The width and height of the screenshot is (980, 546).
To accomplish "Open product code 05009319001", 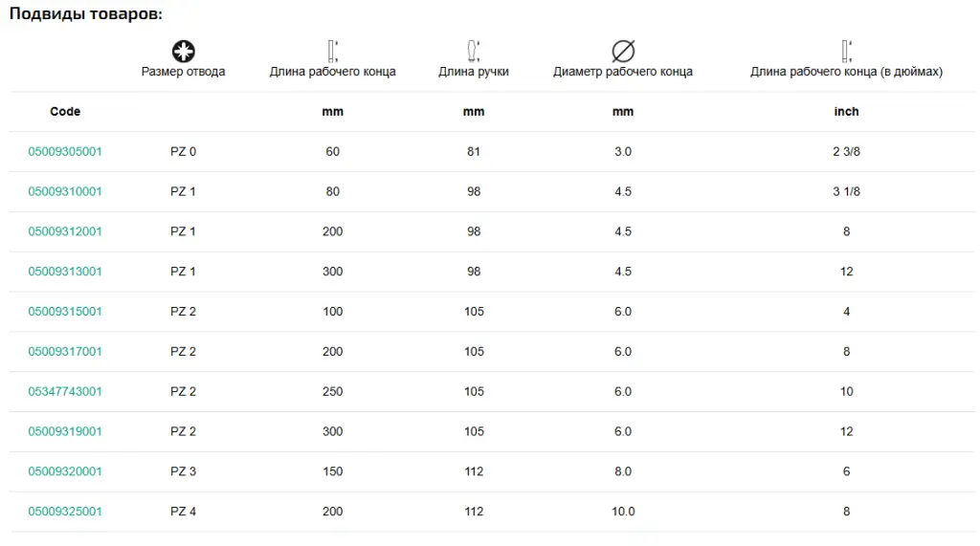I will 65,431.
